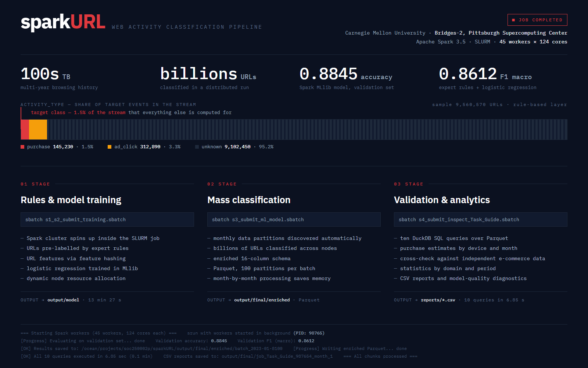Click the Rules & model training heading
Screen dimensions: 588x368
[x=71, y=200]
